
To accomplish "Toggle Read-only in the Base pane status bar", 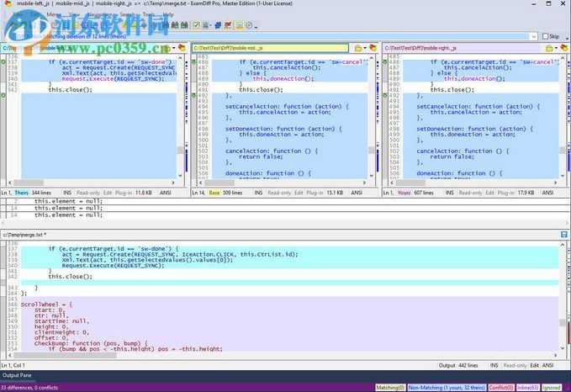I will click(x=279, y=193).
